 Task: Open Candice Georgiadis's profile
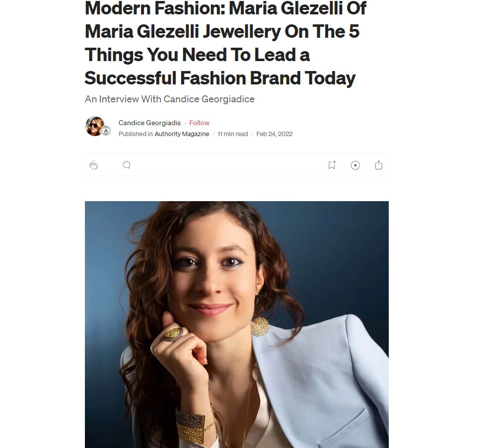click(150, 123)
